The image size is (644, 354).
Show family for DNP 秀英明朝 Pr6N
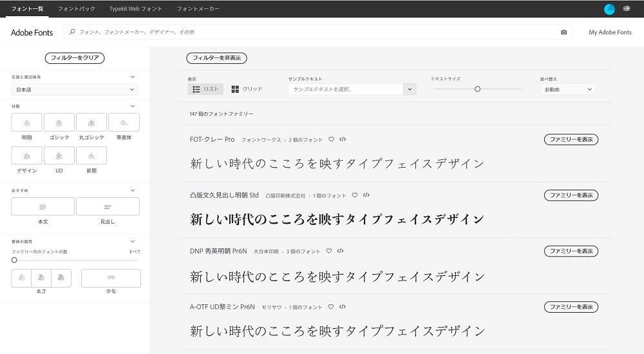571,251
